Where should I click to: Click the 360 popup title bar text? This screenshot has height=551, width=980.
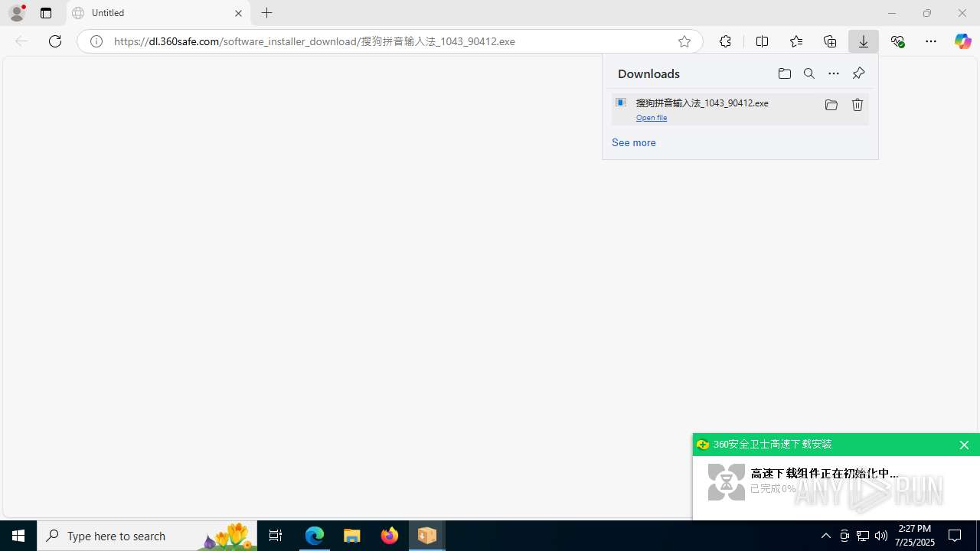pyautogui.click(x=773, y=444)
